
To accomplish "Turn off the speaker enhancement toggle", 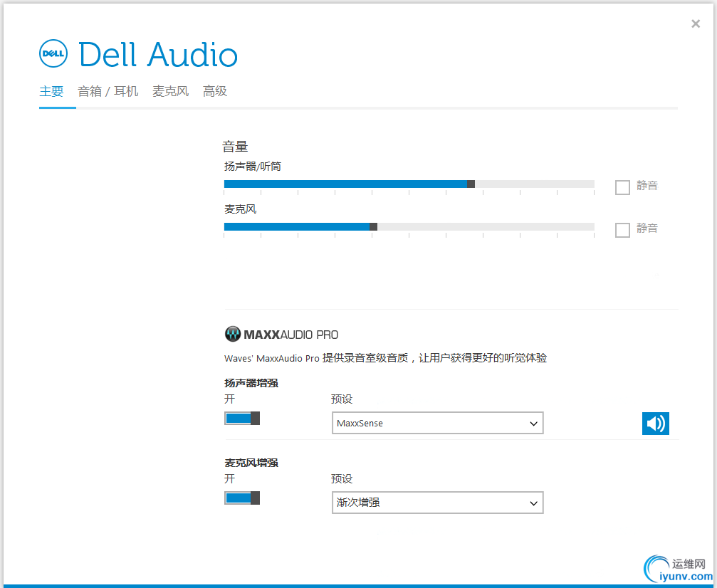I will (x=242, y=418).
